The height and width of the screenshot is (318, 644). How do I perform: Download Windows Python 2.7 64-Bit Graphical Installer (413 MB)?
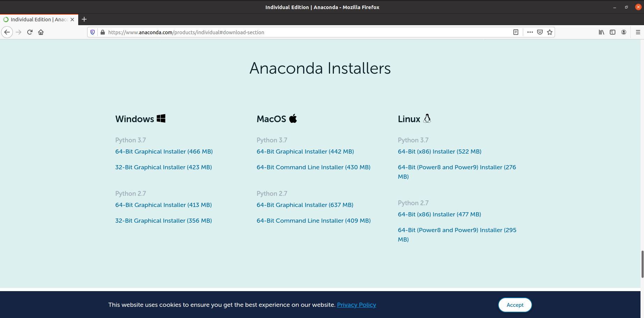point(164,205)
